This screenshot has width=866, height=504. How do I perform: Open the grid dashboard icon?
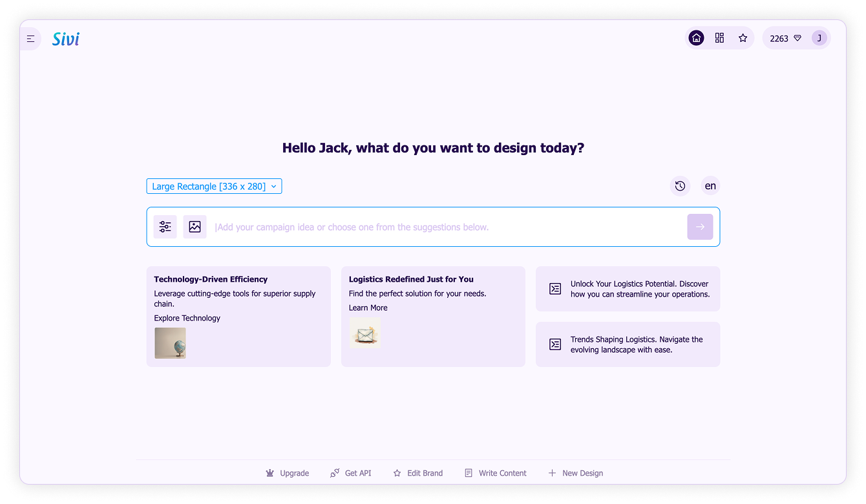pos(719,38)
